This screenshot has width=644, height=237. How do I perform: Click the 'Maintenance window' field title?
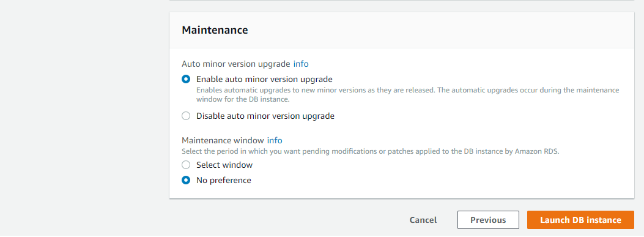pos(223,140)
